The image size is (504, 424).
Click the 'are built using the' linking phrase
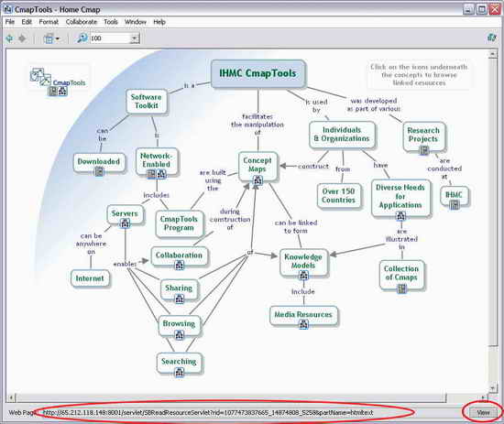point(213,180)
